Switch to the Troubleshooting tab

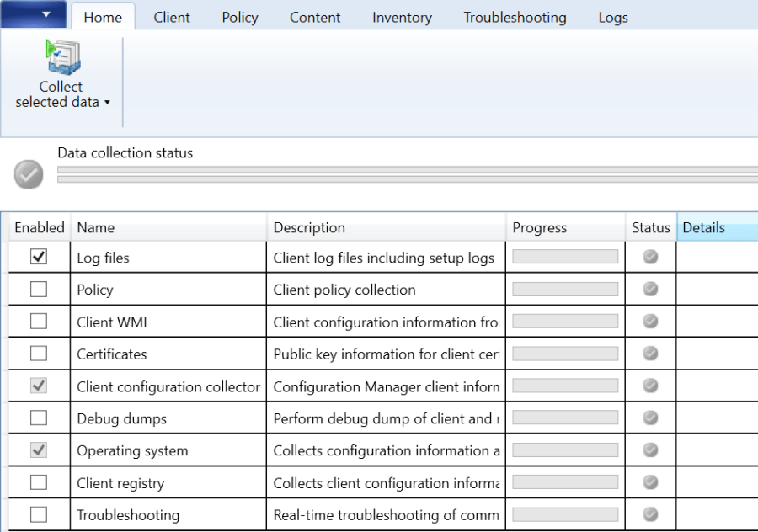pos(515,17)
